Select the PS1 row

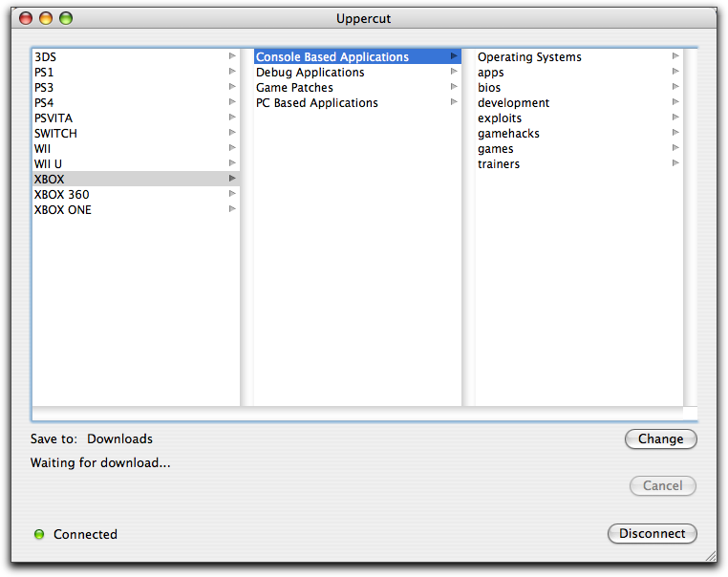[x=136, y=72]
